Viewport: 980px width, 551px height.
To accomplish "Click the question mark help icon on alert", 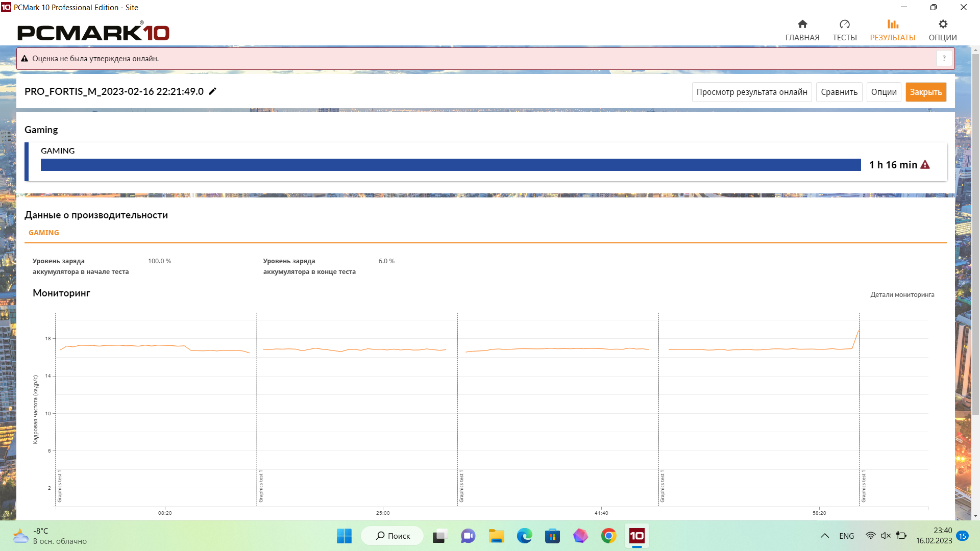I will pos(944,59).
